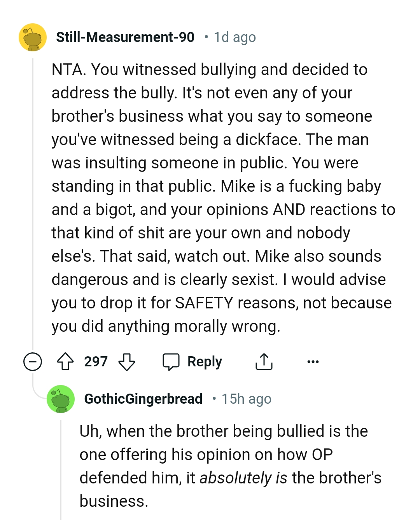Click the 15h ago timestamp
420x520 pixels.
(x=246, y=399)
